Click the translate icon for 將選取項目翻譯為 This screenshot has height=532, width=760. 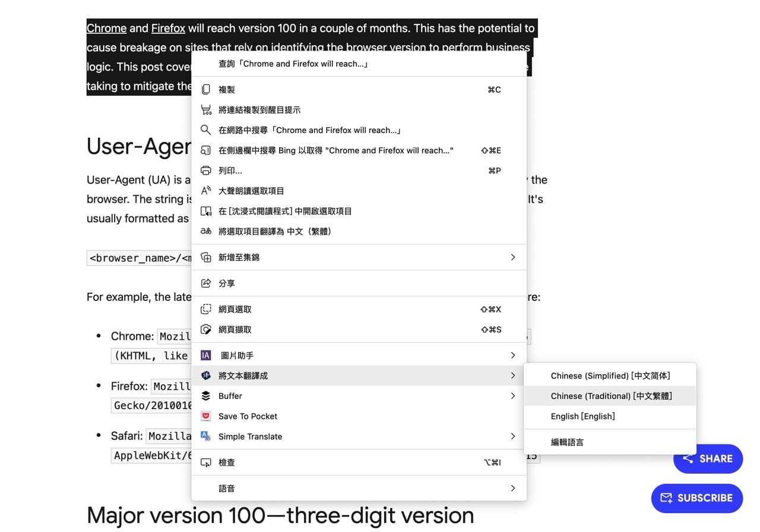coord(206,231)
